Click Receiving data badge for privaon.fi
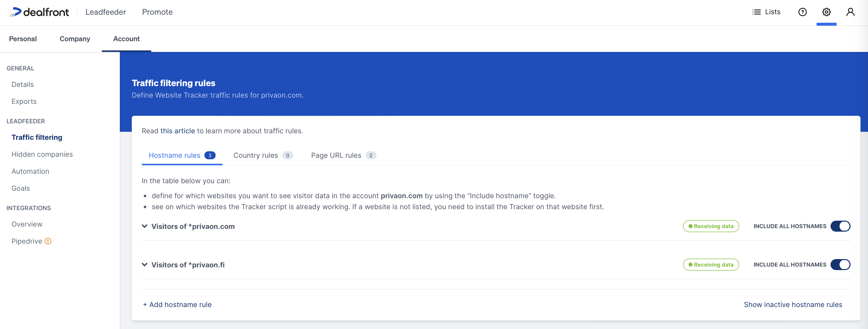This screenshot has height=329, width=868. 711,265
